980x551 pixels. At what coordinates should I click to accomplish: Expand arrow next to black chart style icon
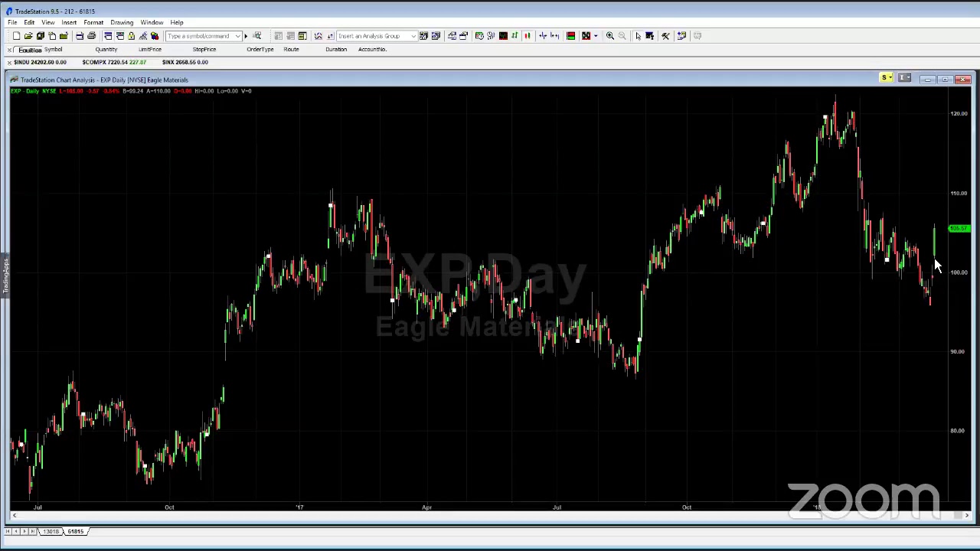click(596, 36)
